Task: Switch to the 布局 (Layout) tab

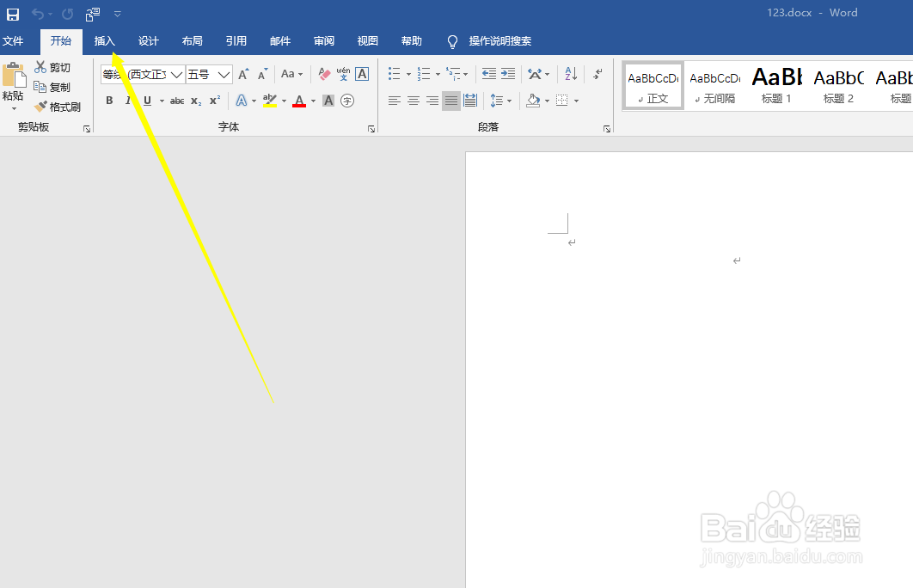Action: (x=193, y=40)
